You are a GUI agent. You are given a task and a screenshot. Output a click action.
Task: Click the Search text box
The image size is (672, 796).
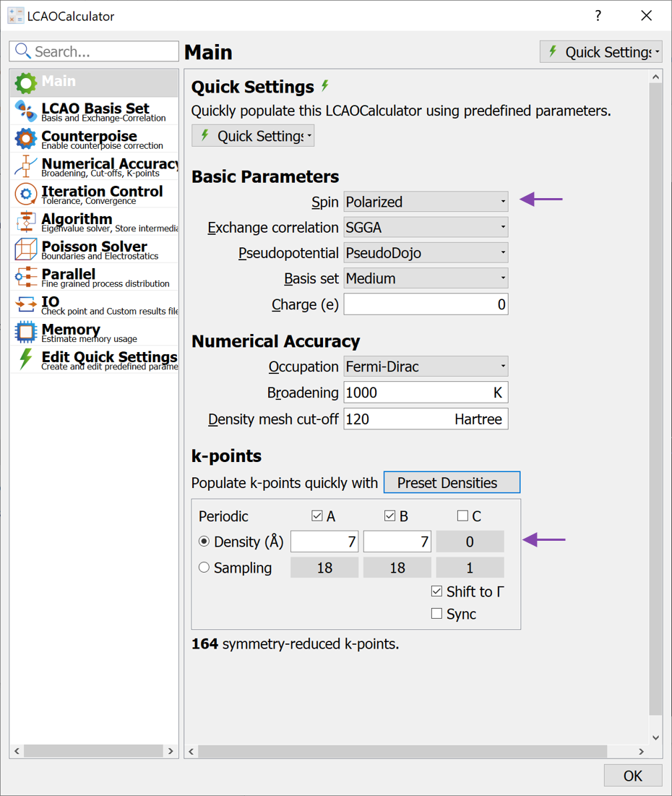tap(94, 51)
